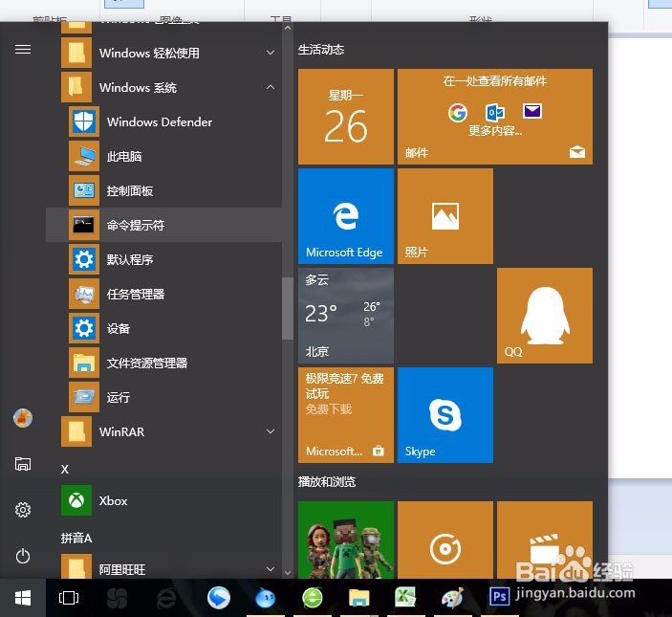Open 此电脑 (This PC)
This screenshot has height=617, width=672.
coord(163,156)
